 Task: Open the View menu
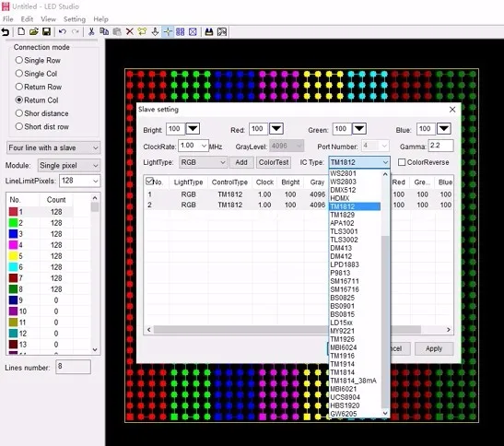[x=48, y=19]
